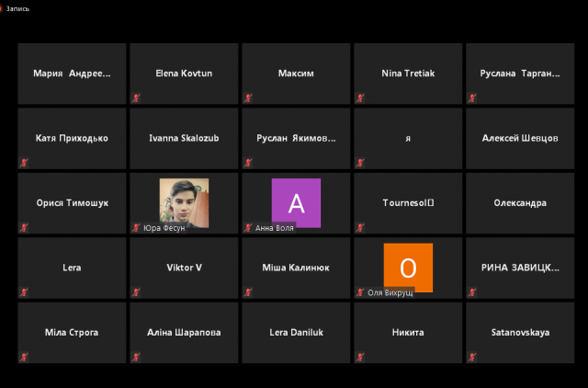The height and width of the screenshot is (388, 588).
Task: Click muted mic icon on Катя Приходько tile
Action: [24, 163]
